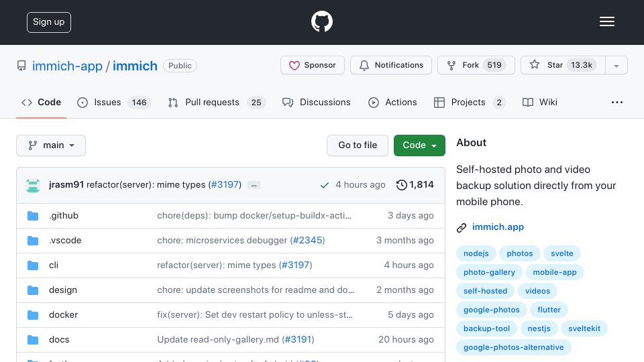Screen dimensions: 644x362
Task: Open the docker commit message 'fix(server): Set dev restart policy'
Action: pyautogui.click(x=255, y=315)
